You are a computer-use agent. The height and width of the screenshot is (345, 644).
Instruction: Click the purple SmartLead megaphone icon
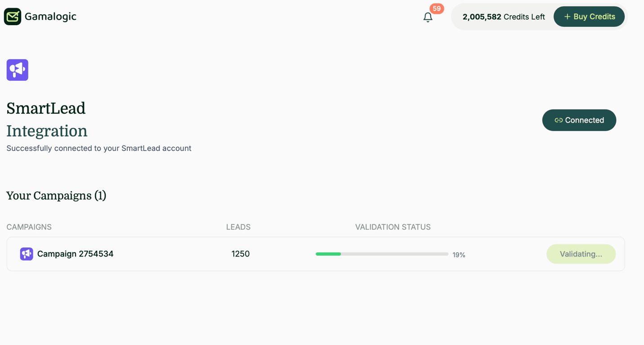tap(17, 70)
